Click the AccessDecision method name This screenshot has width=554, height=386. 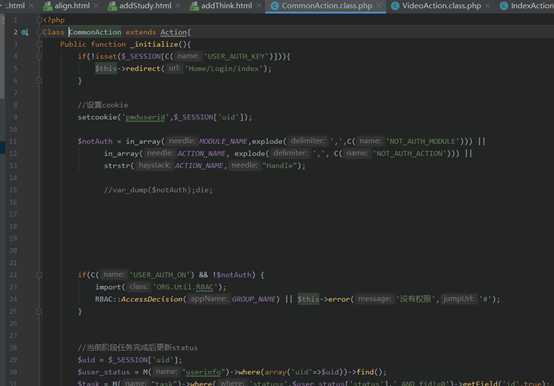click(x=152, y=299)
